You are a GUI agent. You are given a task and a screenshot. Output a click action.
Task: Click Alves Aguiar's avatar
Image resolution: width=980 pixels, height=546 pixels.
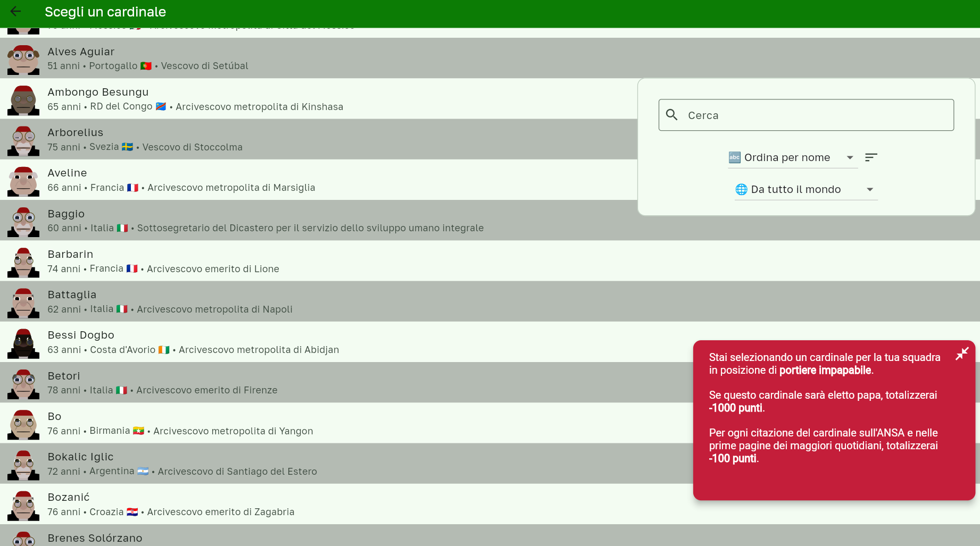23,58
